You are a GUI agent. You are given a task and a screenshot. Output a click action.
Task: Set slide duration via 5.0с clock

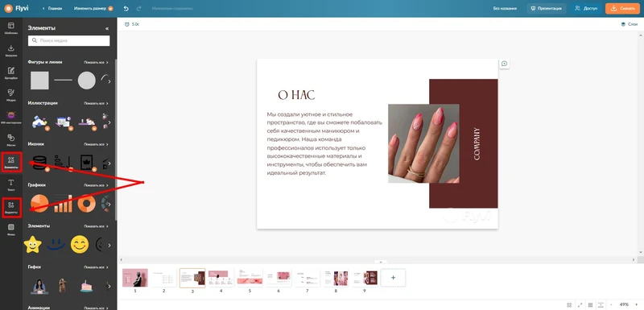click(132, 24)
